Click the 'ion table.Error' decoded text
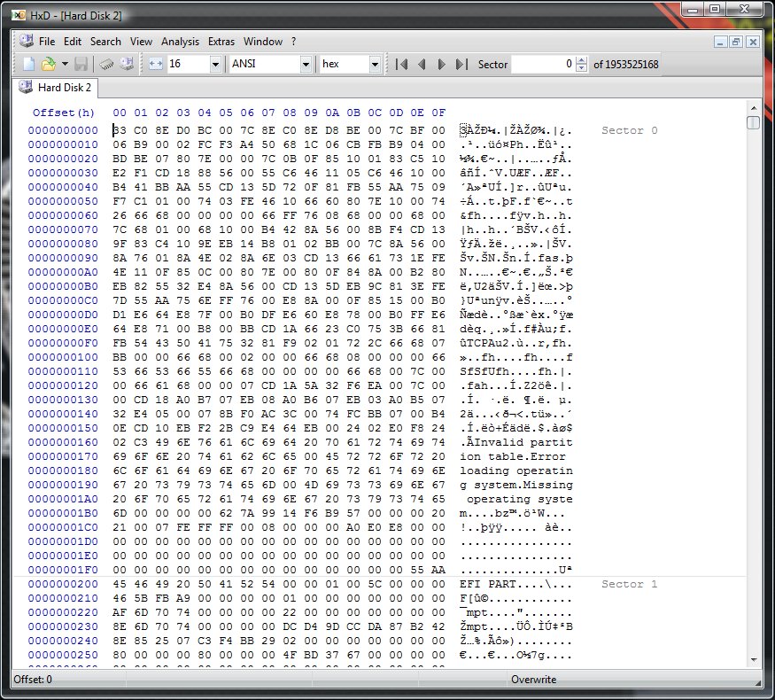 tap(513, 457)
